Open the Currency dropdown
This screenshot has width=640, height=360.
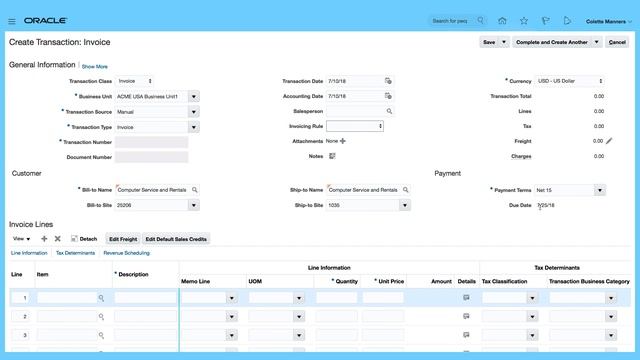570,81
